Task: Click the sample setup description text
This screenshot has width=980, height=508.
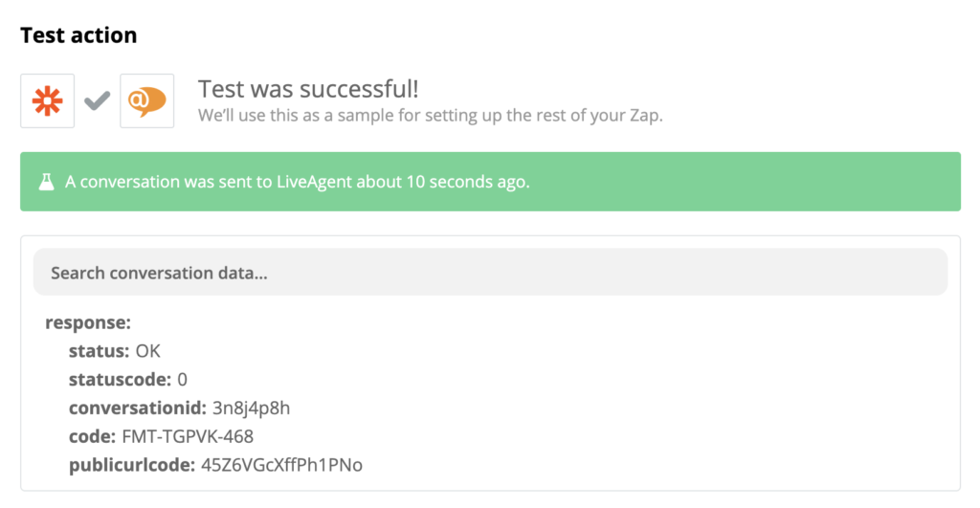Action: [430, 116]
